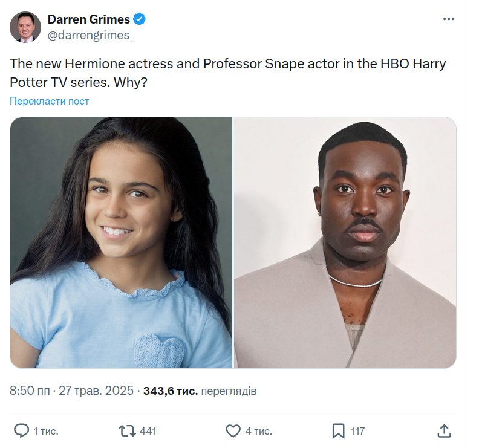This screenshot has height=448, width=482.
Task: Open the author's profile avatar
Action: pyautogui.click(x=25, y=27)
